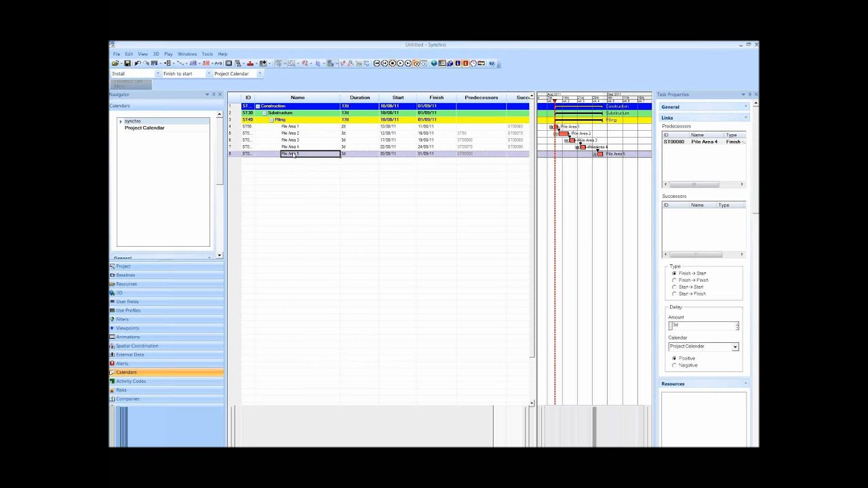868x488 pixels.
Task: Click the Delay Amount input field
Action: (703, 326)
